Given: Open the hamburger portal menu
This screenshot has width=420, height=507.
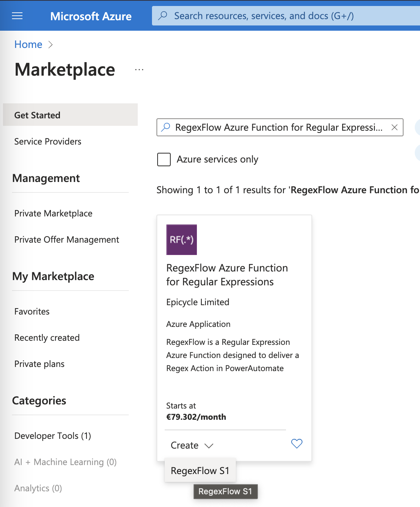Looking at the screenshot, I should pos(17,16).
